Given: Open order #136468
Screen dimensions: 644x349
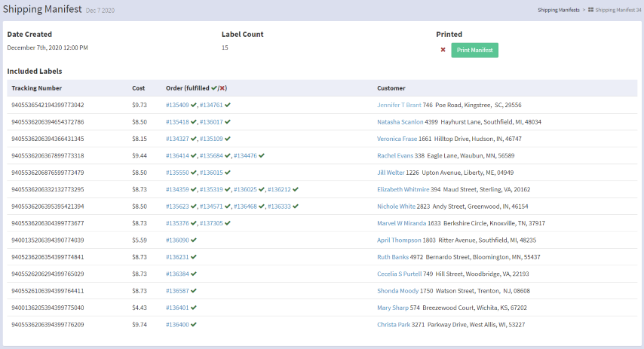Looking at the screenshot, I should click(245, 207).
